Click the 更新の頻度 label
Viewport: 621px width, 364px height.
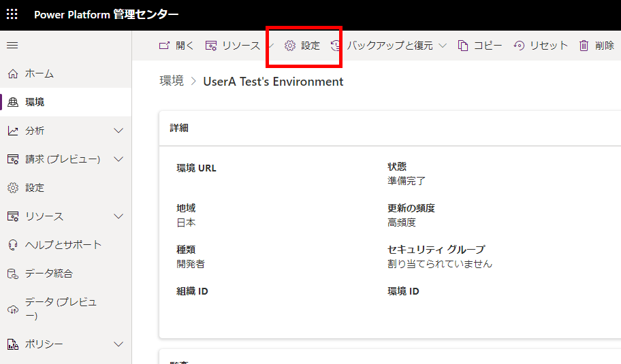(x=411, y=208)
